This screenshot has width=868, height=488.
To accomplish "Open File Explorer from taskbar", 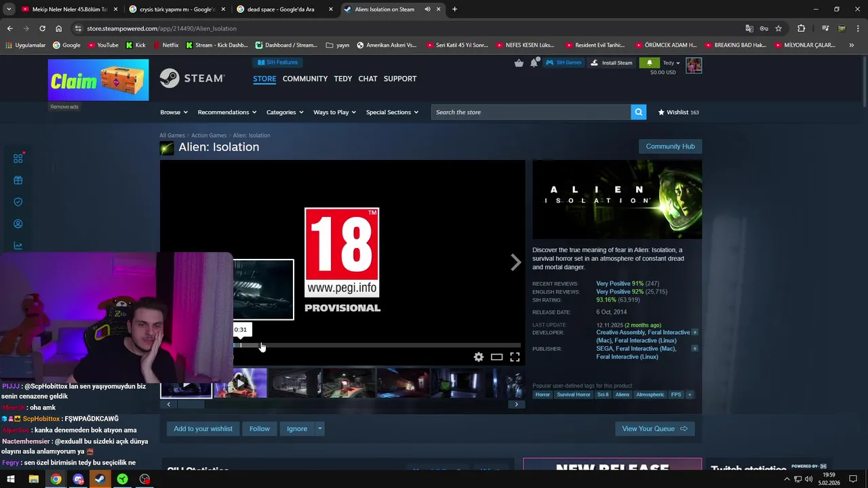I will coord(33,479).
